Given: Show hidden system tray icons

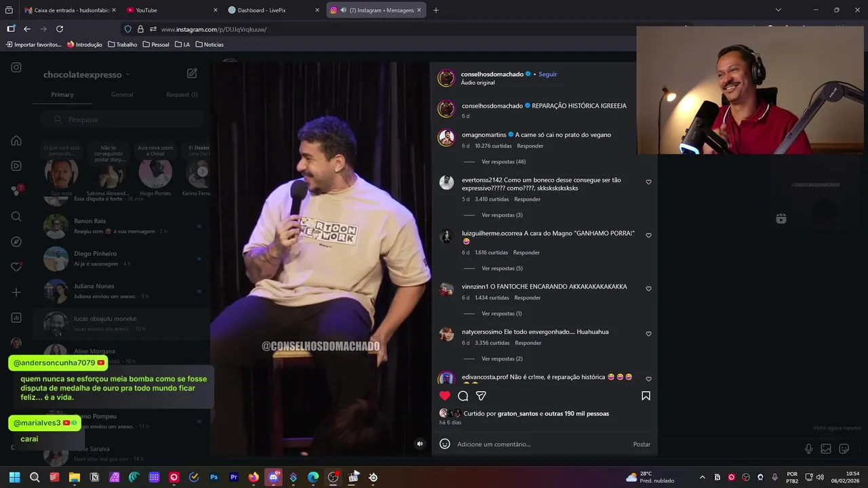Looking at the screenshot, I should tap(702, 477).
